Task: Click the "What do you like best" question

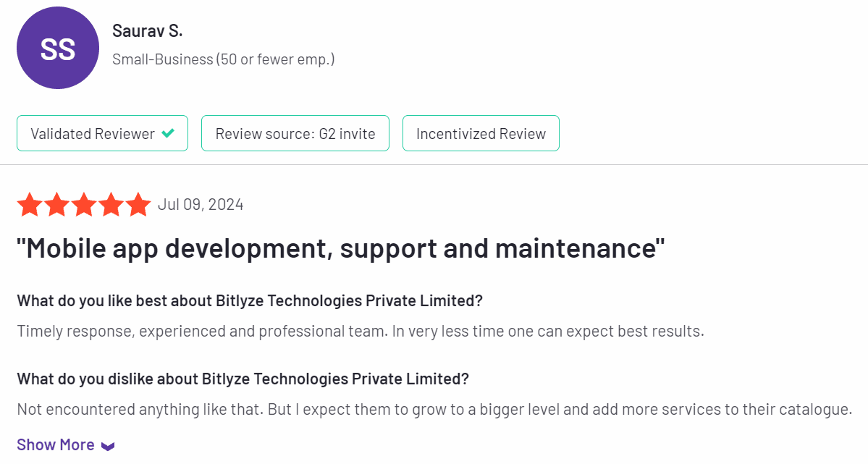Action: pyautogui.click(x=250, y=300)
